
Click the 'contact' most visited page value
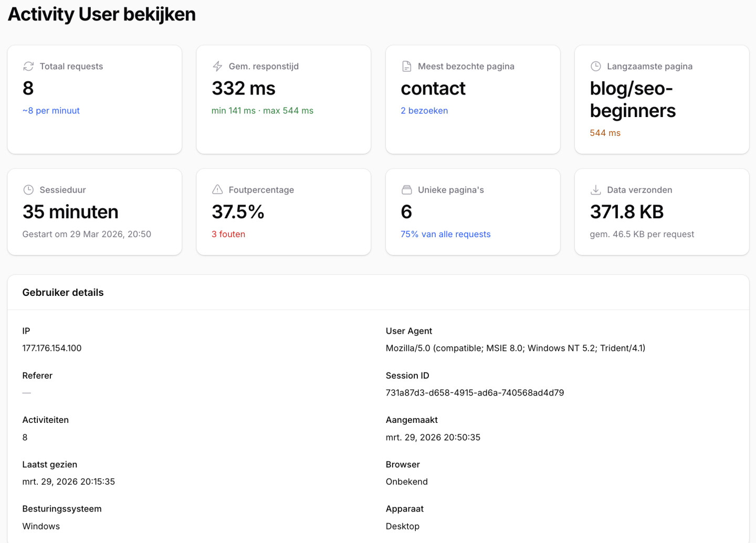(x=433, y=89)
